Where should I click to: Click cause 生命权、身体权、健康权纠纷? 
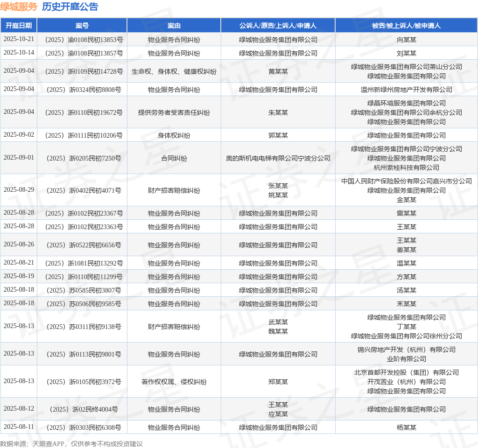coord(174,71)
